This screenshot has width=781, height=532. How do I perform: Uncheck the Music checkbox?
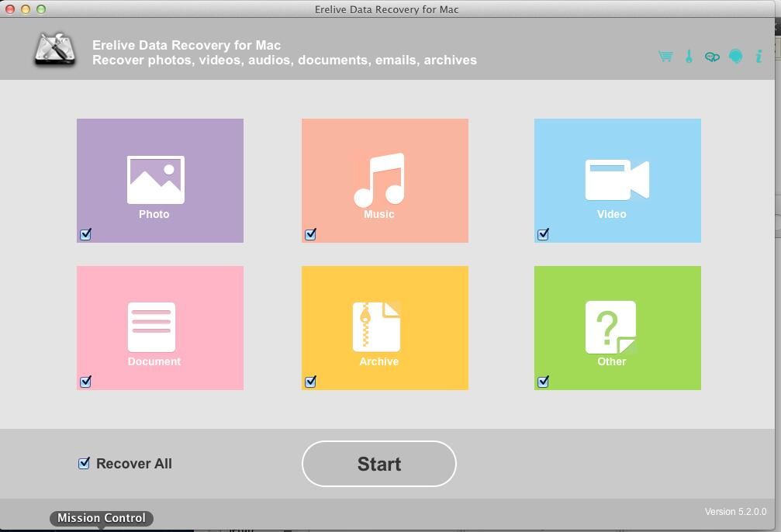tap(311, 234)
